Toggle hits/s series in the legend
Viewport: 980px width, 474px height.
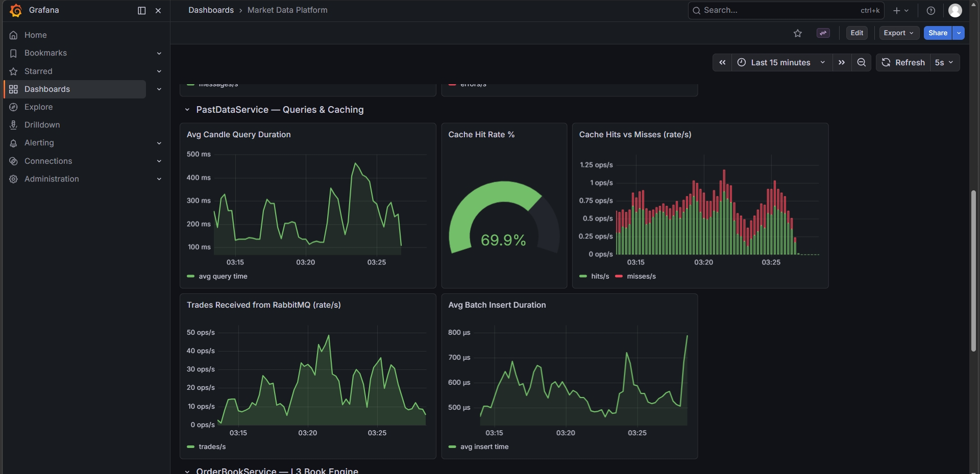[595, 276]
